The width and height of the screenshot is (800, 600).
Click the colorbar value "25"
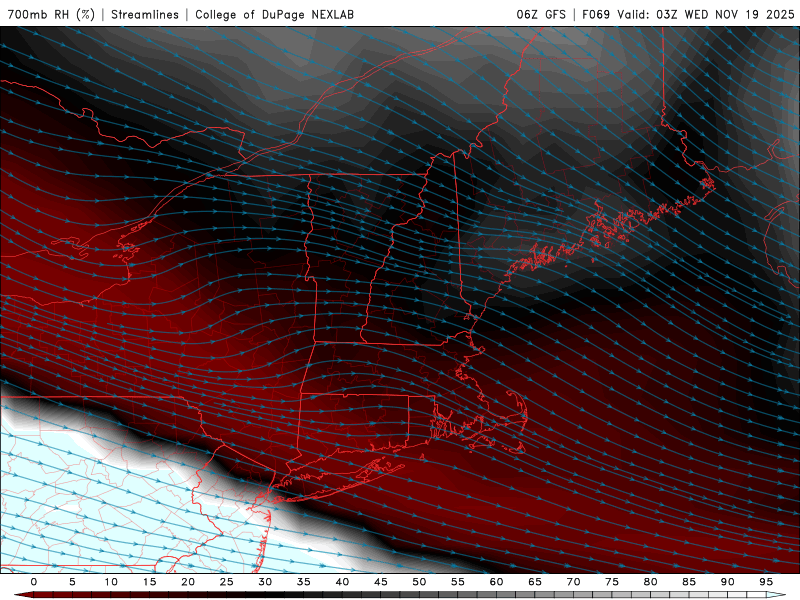227,582
